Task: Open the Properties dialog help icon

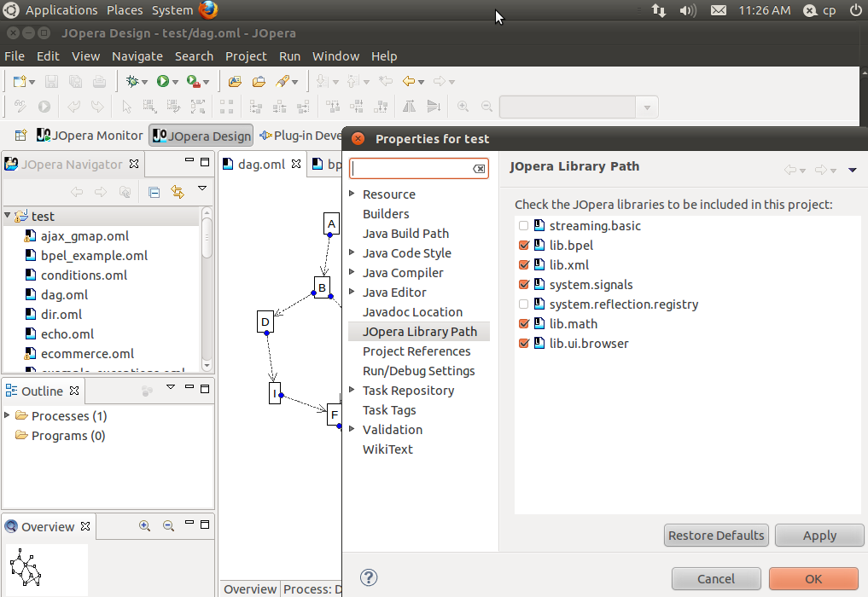Action: coord(369,577)
